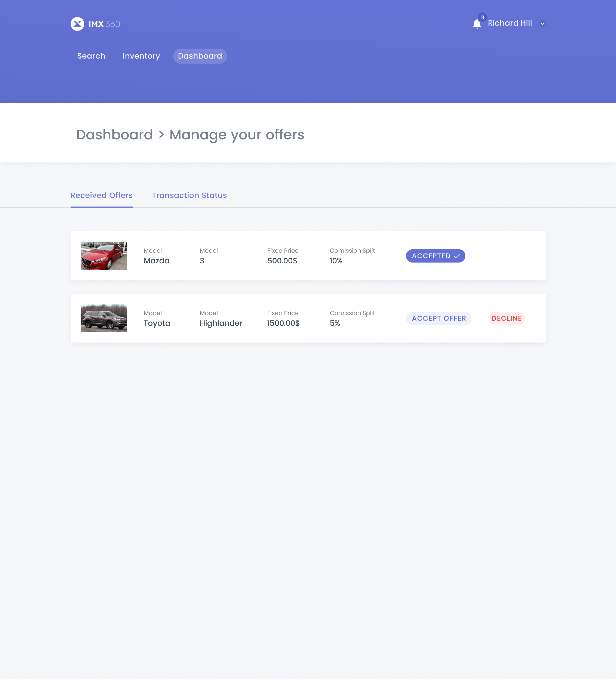Click the 1500.00$ fixed price value
Image resolution: width=616 pixels, height=682 pixels.
point(283,323)
